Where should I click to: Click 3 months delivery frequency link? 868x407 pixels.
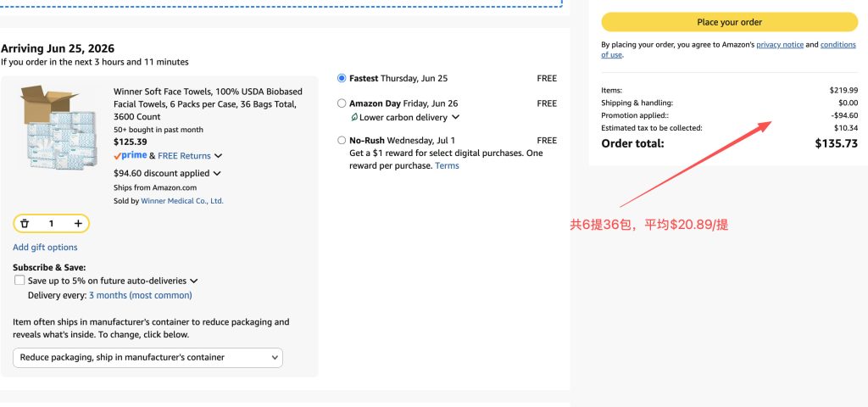pyautogui.click(x=141, y=296)
